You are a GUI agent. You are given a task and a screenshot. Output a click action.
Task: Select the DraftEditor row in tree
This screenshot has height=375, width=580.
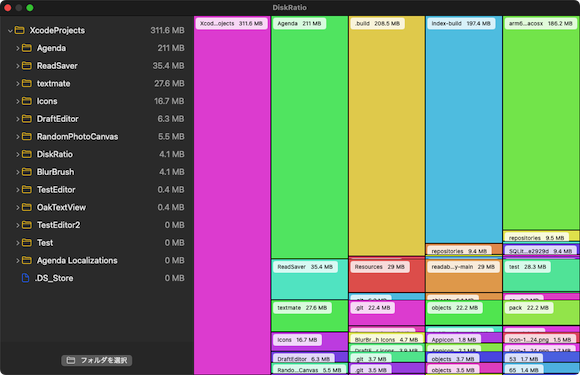[x=97, y=119]
